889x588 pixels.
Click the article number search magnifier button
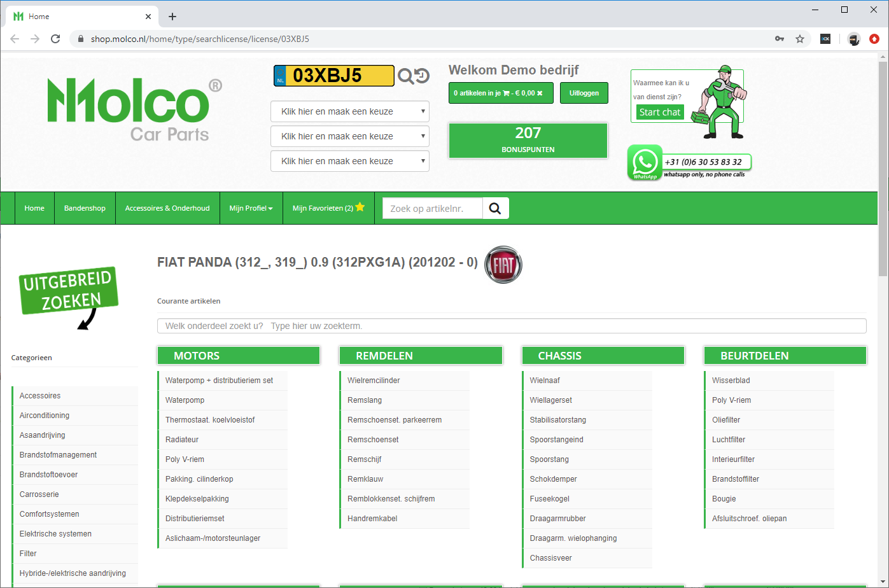point(496,208)
